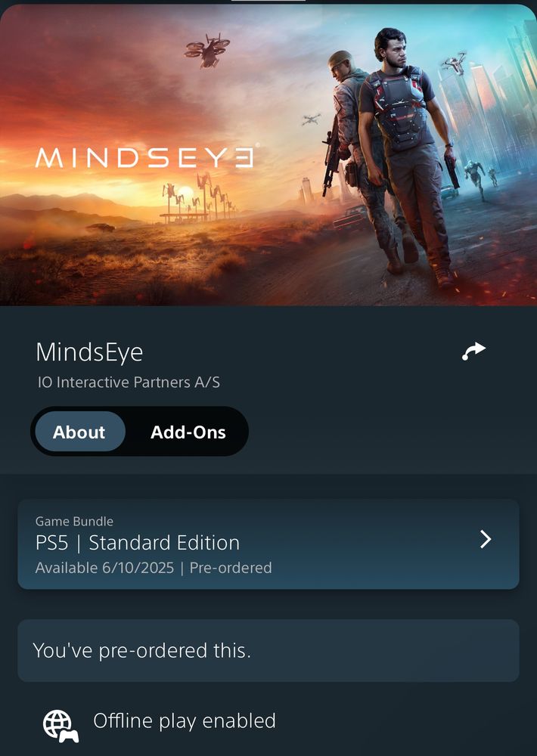Open the chevron on Standard Edition card

486,540
